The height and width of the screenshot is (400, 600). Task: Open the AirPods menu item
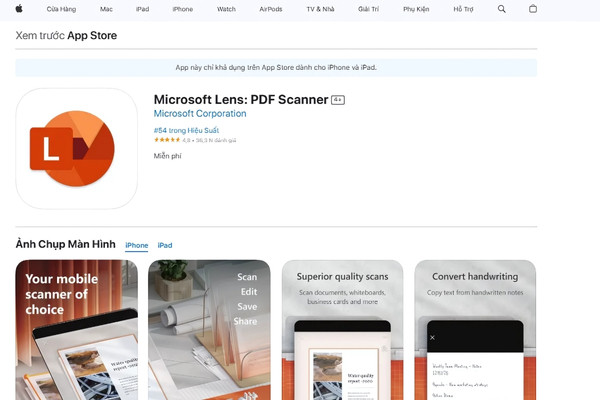(x=271, y=9)
